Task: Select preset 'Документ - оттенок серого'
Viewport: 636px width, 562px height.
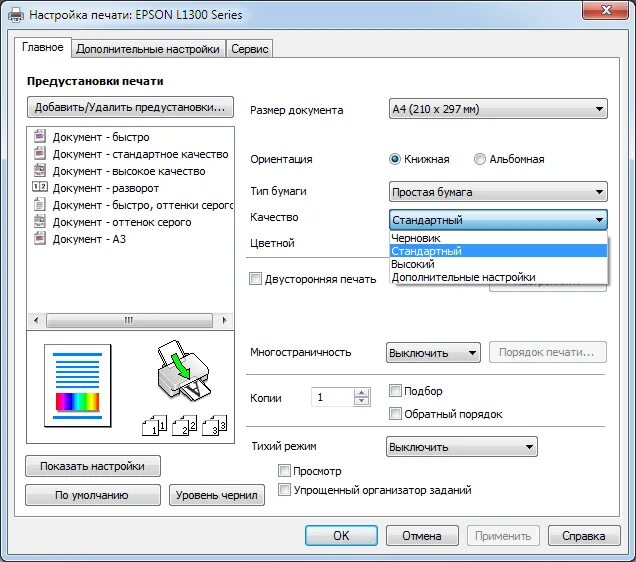Action: [122, 222]
